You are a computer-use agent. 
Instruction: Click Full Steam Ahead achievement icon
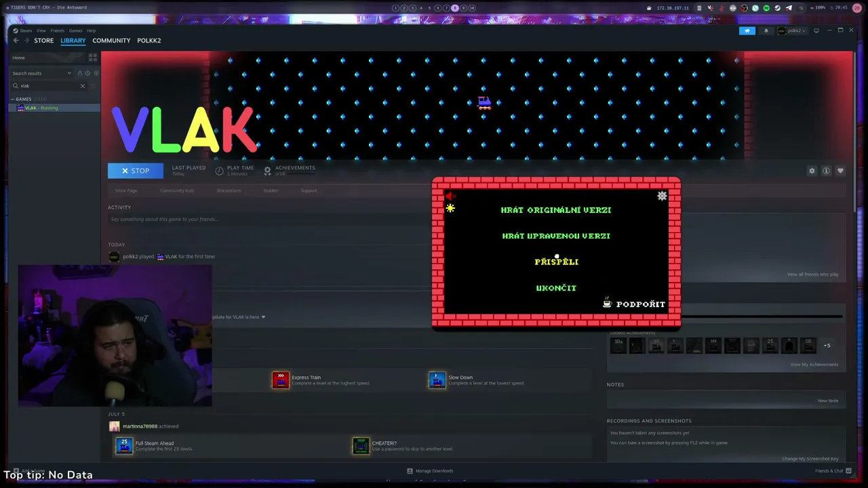[124, 445]
